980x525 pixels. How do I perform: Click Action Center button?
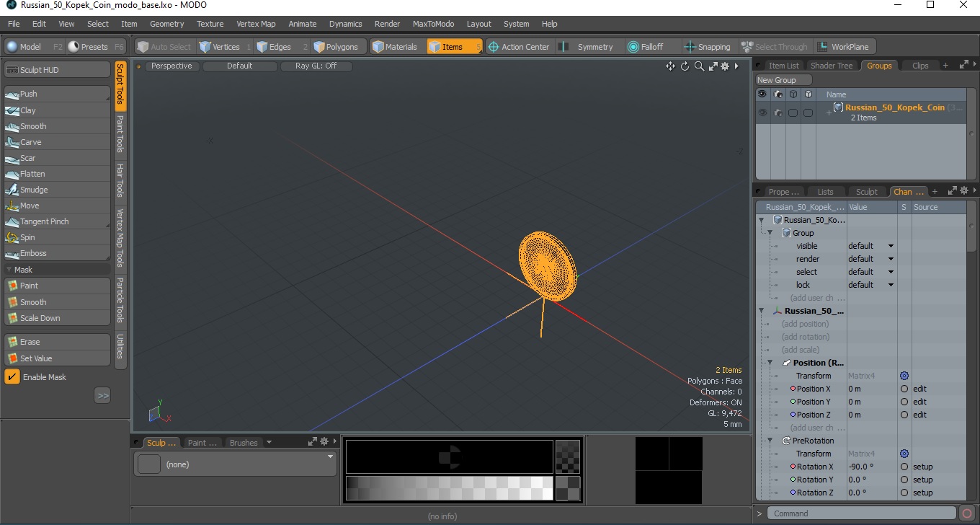tap(518, 47)
